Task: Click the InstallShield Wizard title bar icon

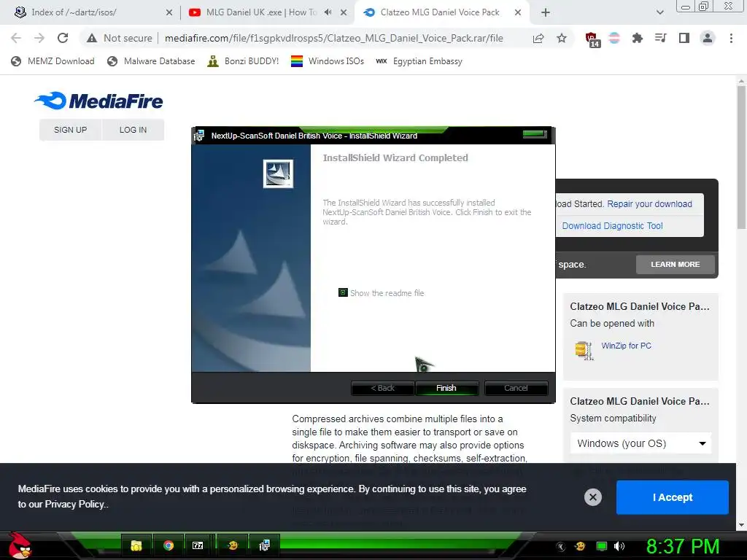Action: click(x=200, y=136)
